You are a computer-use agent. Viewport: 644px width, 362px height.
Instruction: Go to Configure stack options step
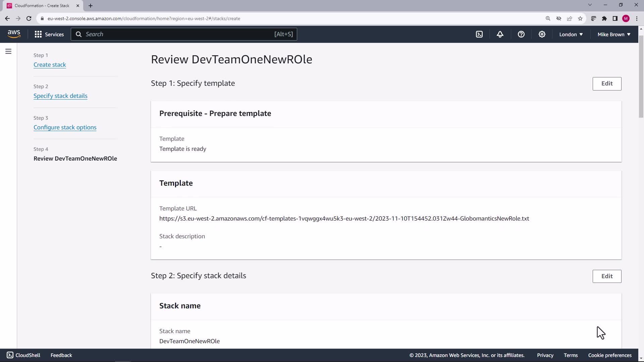[x=65, y=127]
